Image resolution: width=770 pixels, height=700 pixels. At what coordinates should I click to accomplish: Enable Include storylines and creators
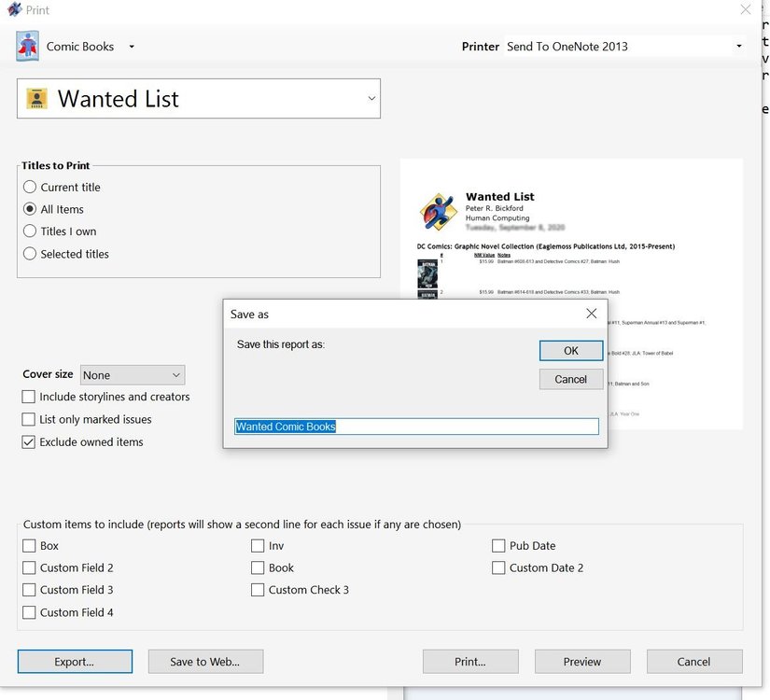[x=29, y=397]
